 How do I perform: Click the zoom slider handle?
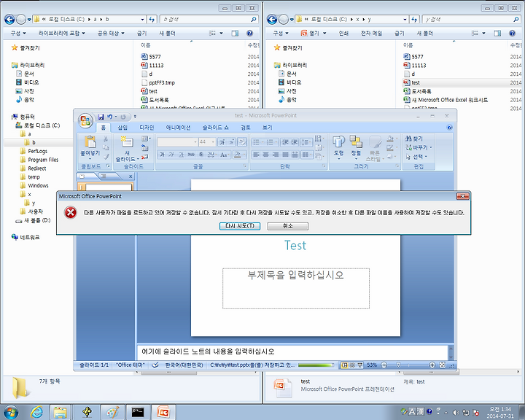pyautogui.click(x=398, y=365)
